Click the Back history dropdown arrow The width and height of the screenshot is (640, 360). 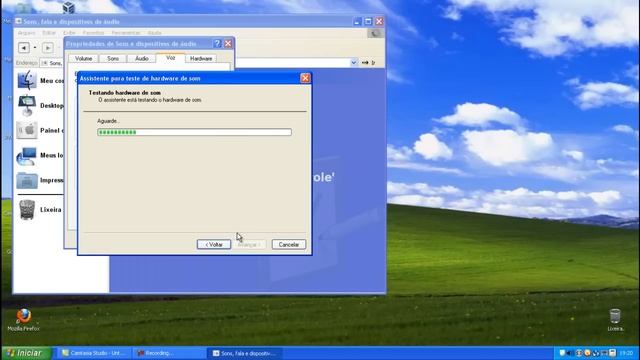point(35,48)
